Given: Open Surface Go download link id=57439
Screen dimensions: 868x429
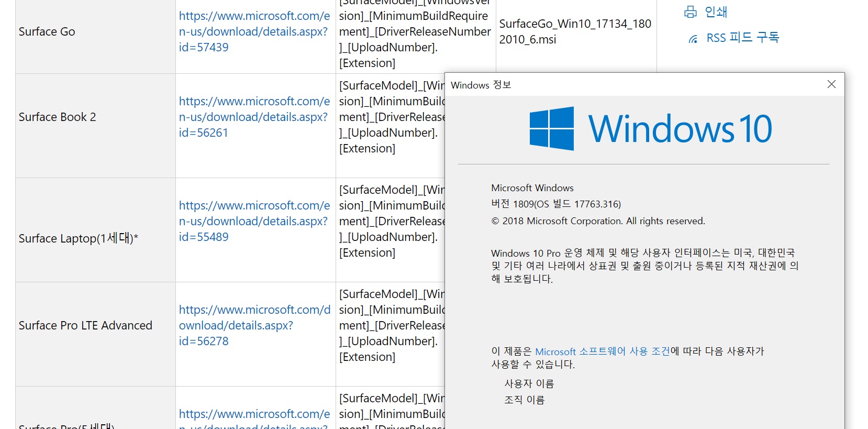Looking at the screenshot, I should click(x=254, y=31).
